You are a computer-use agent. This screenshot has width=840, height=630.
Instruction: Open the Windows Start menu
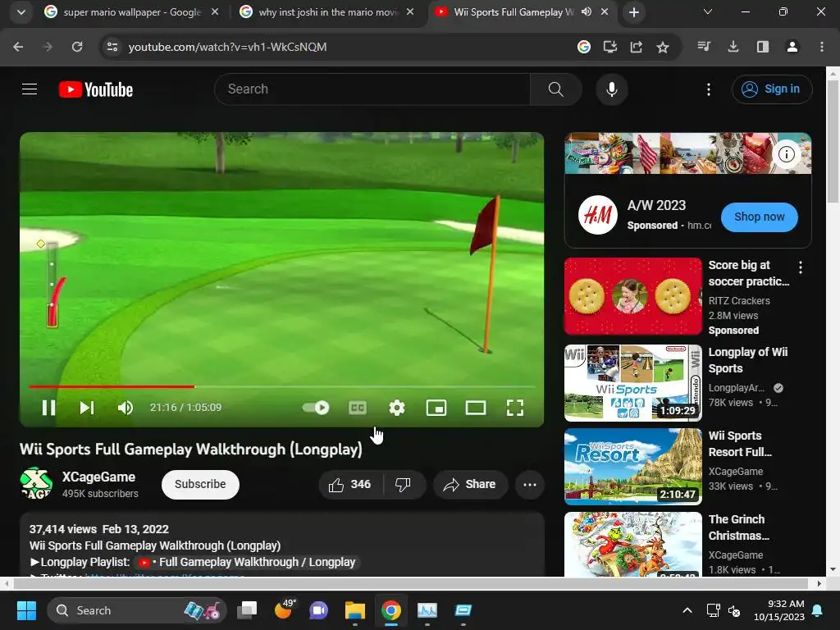[x=26, y=610]
